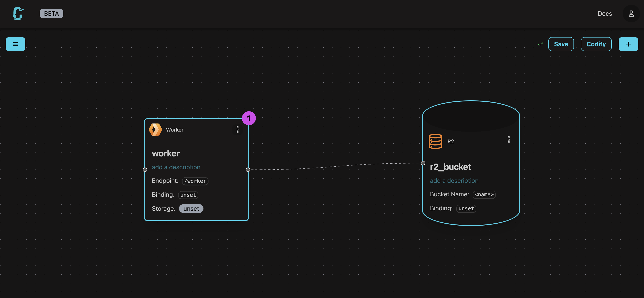Click the purple badge labeled 1 on worker node

(x=248, y=118)
